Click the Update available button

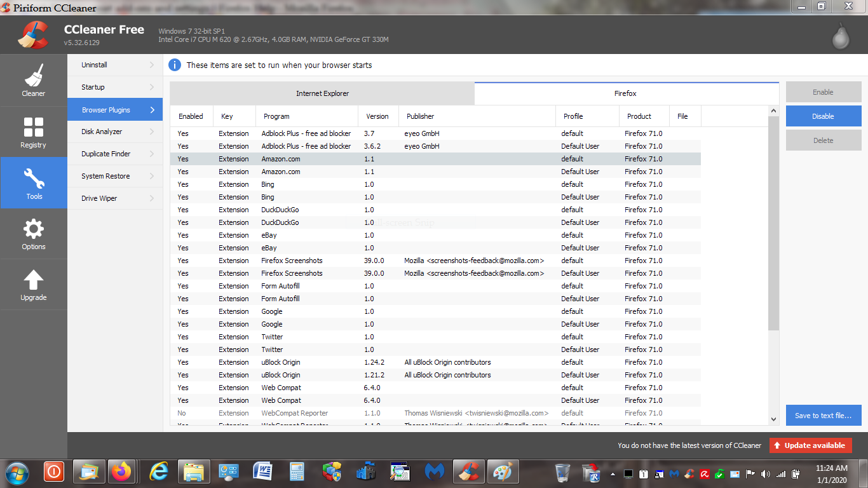810,445
